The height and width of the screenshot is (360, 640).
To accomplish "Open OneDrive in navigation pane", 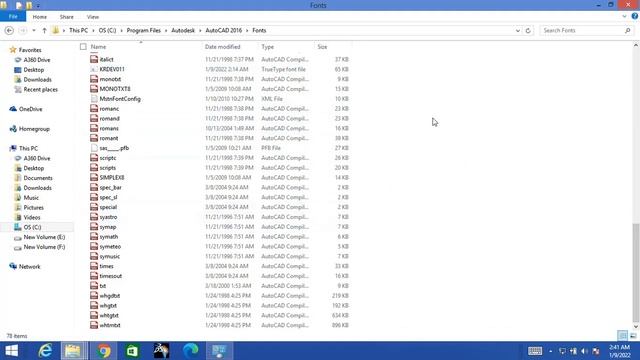I will (x=30, y=109).
